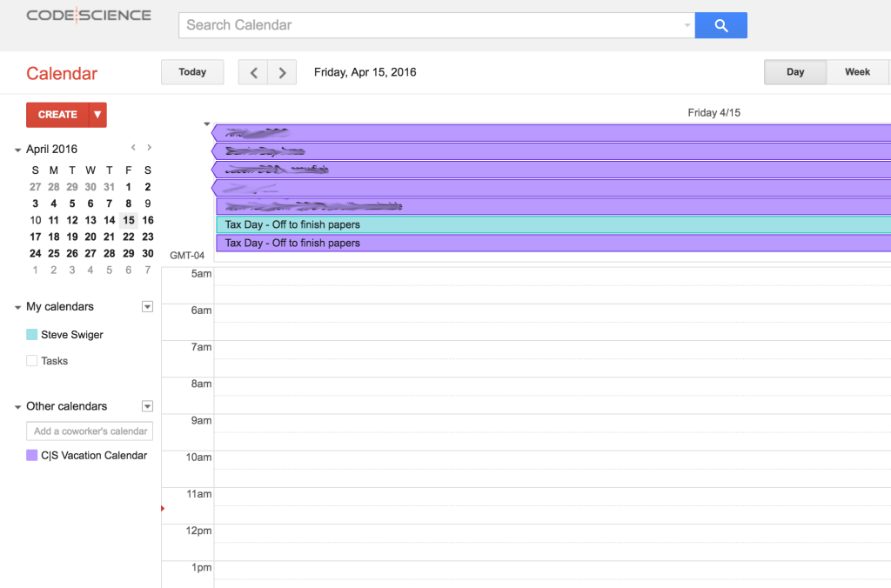891x588 pixels.
Task: Show previous month in mini calendar
Action: point(133,148)
